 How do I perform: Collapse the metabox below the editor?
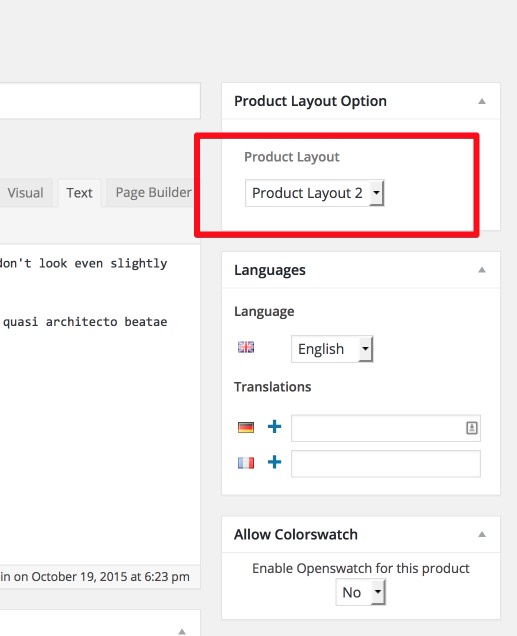tap(182, 632)
